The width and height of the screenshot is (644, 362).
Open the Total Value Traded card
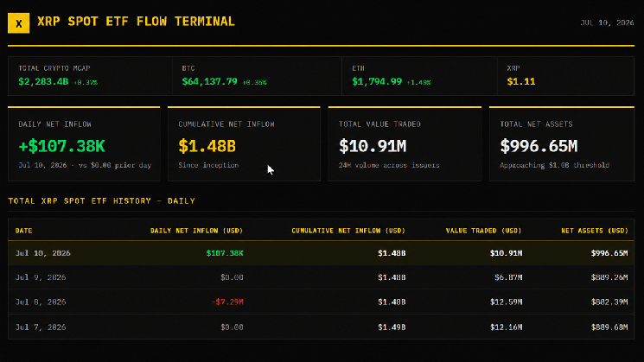click(x=405, y=143)
